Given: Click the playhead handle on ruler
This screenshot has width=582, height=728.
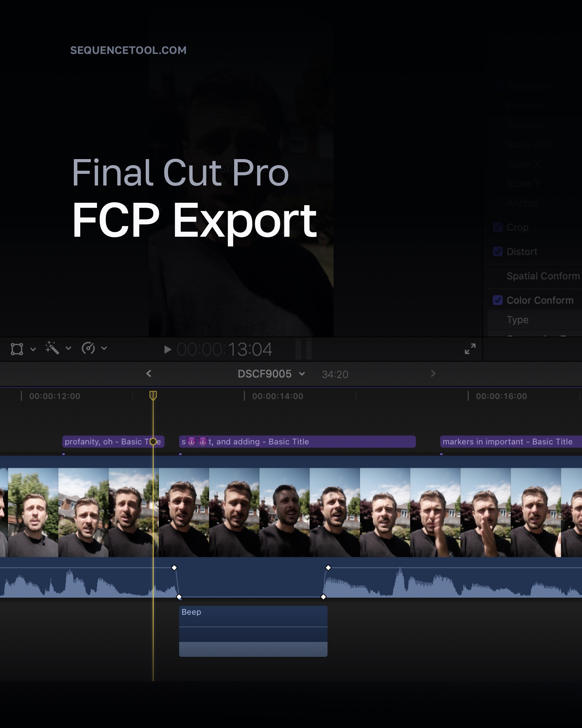Looking at the screenshot, I should pos(153,395).
